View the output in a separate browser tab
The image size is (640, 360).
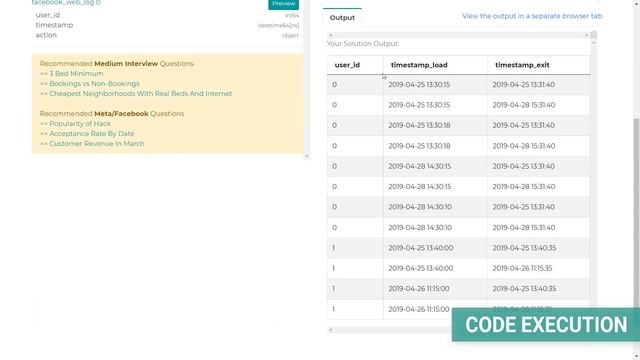click(x=532, y=16)
